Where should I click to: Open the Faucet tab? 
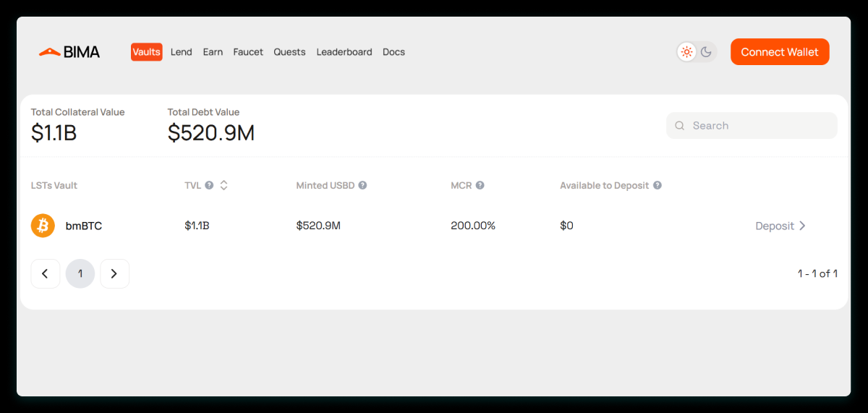(x=248, y=52)
